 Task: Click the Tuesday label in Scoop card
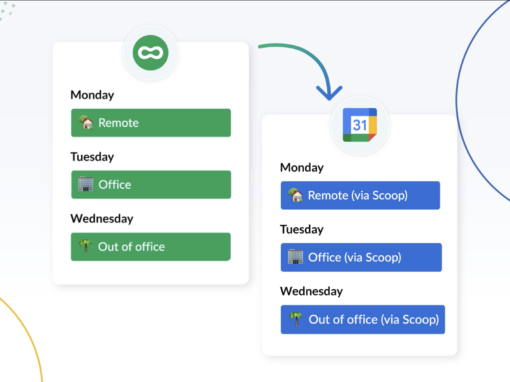pyautogui.click(x=92, y=157)
